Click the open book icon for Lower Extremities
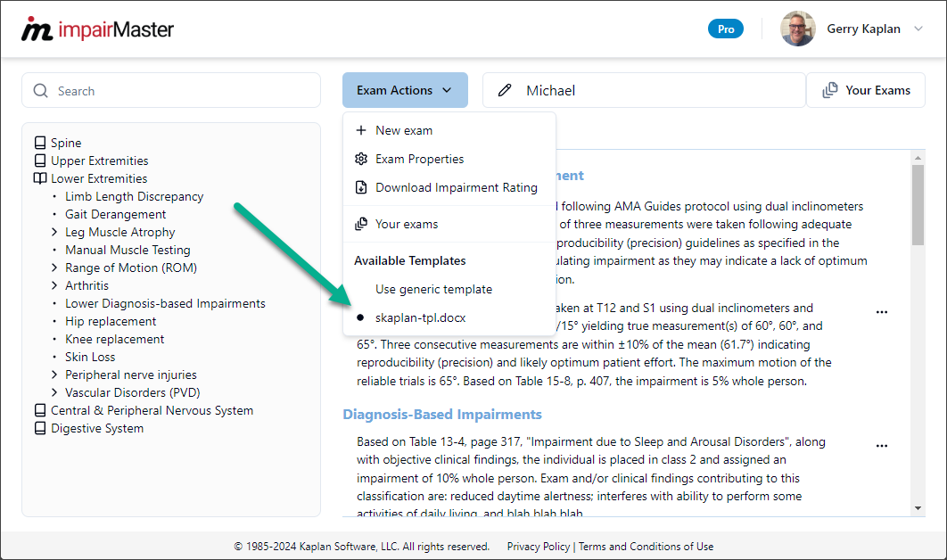The image size is (947, 560). (40, 178)
